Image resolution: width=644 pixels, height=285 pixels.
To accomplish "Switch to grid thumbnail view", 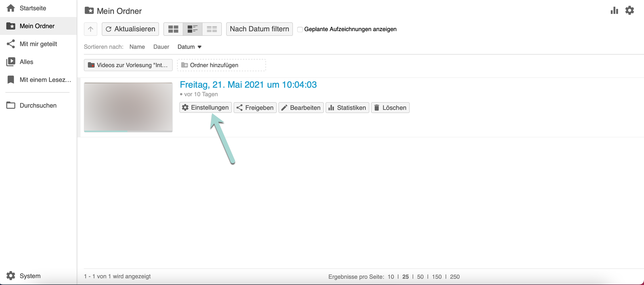I will click(x=173, y=29).
